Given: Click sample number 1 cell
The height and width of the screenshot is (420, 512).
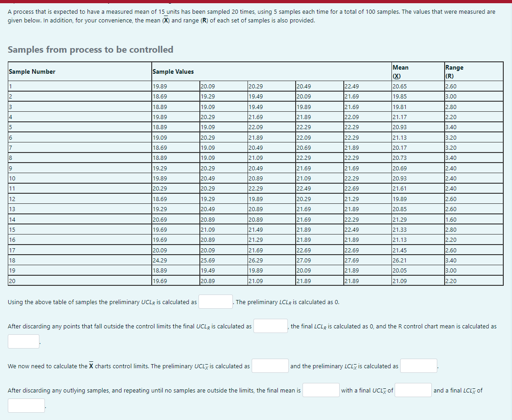Looking at the screenshot, I should tap(80, 87).
